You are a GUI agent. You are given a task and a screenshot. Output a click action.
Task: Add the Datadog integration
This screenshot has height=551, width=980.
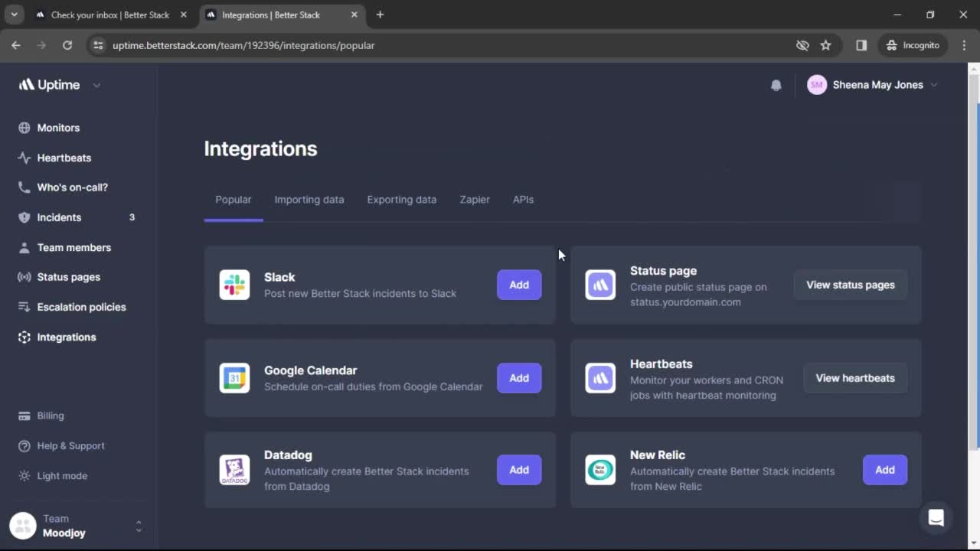click(x=519, y=470)
